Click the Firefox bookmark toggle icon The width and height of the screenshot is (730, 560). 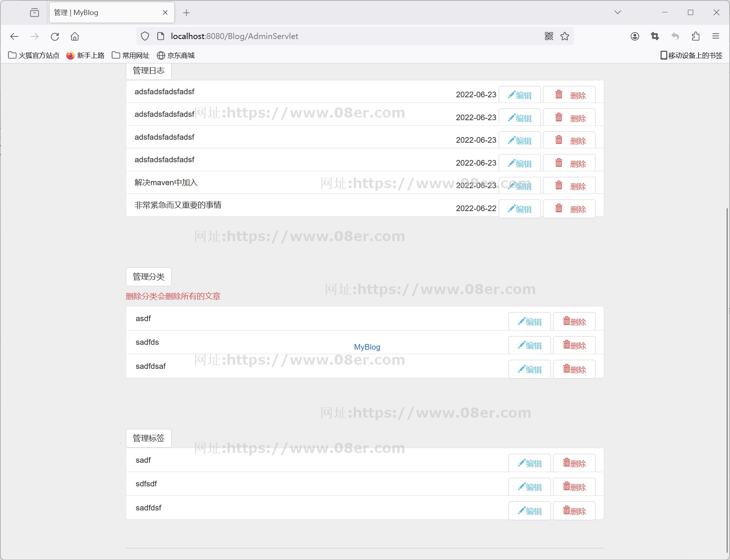(565, 36)
